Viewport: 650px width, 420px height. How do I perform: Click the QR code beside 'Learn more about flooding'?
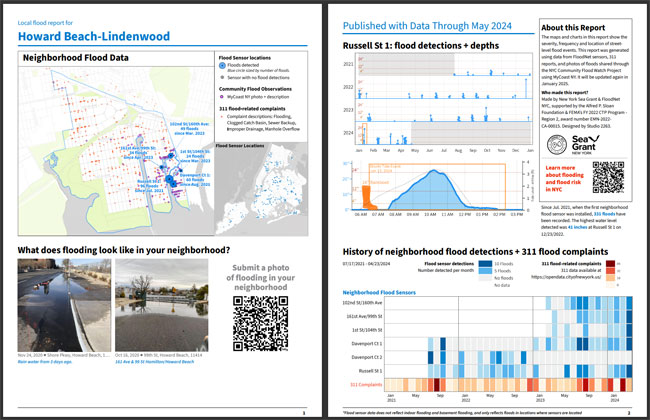(608, 177)
